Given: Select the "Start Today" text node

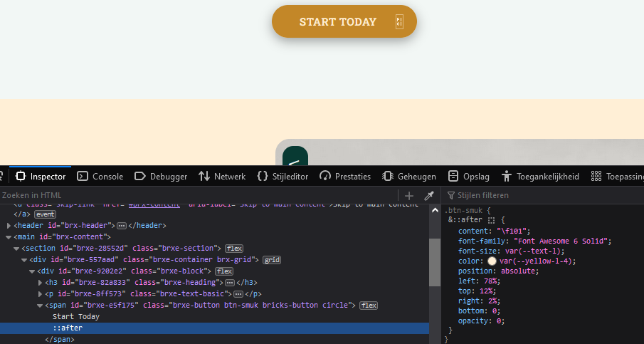Looking at the screenshot, I should (x=76, y=316).
